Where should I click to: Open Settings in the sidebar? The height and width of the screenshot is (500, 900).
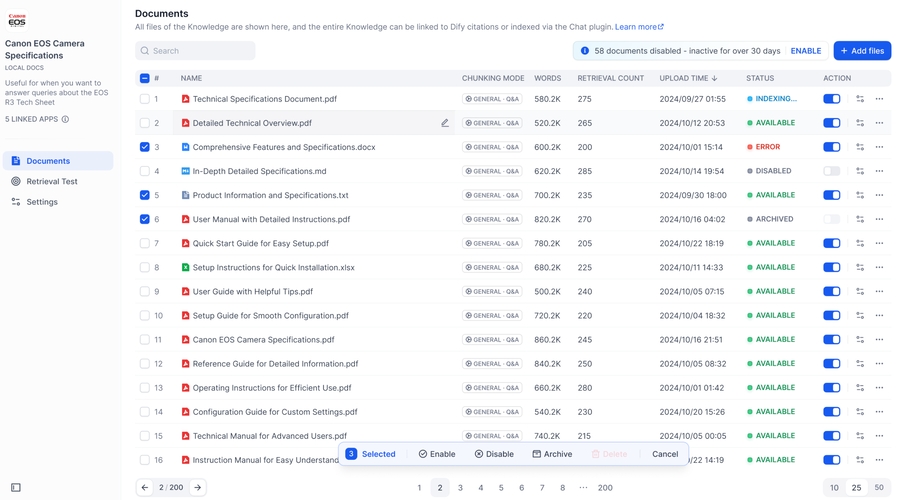point(42,202)
